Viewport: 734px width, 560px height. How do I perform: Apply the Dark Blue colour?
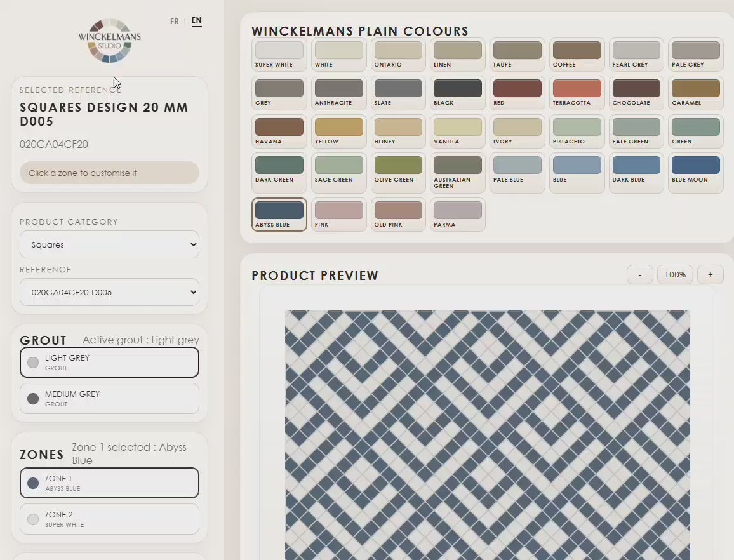tap(636, 173)
